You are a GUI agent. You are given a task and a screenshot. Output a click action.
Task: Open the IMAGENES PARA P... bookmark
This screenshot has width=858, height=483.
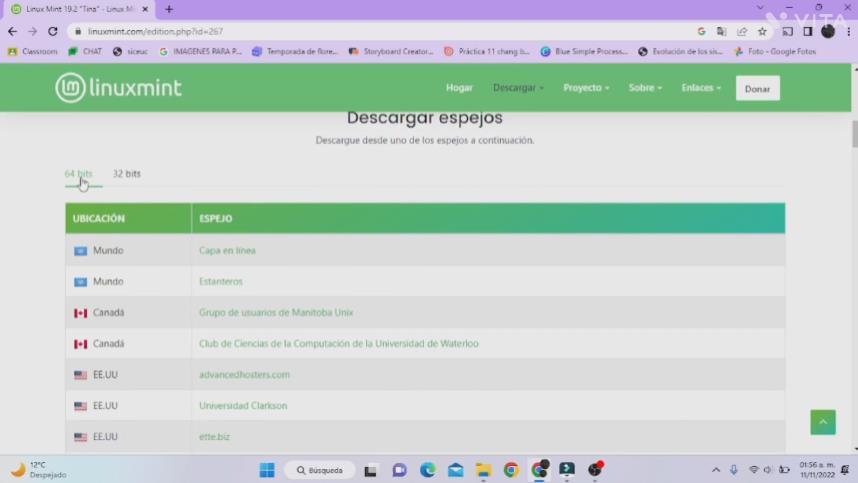tap(200, 51)
